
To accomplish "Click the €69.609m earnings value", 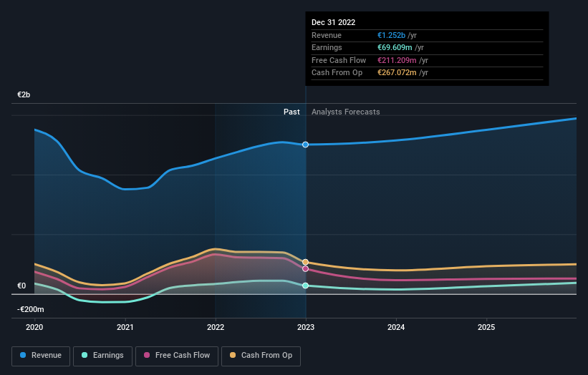I will 395,47.
